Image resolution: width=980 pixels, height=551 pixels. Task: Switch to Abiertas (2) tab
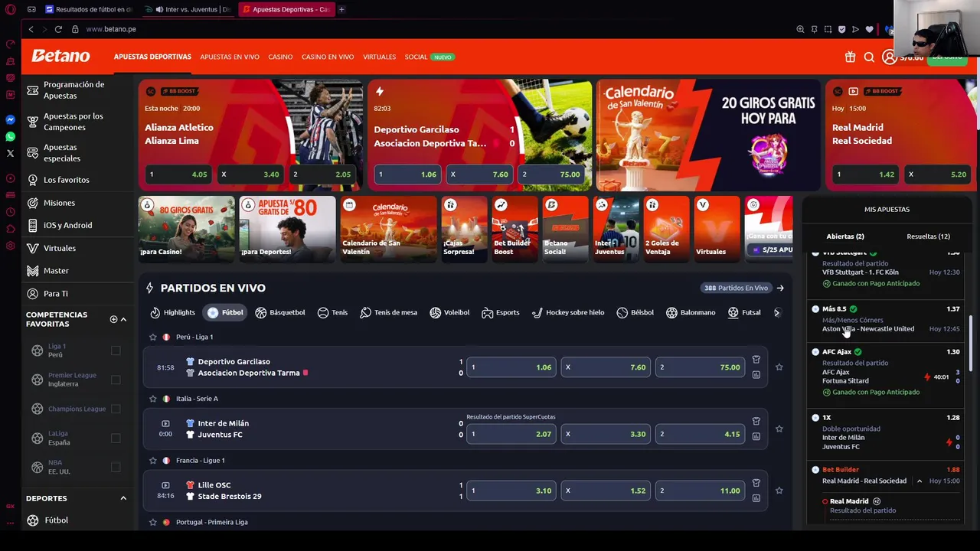click(845, 236)
